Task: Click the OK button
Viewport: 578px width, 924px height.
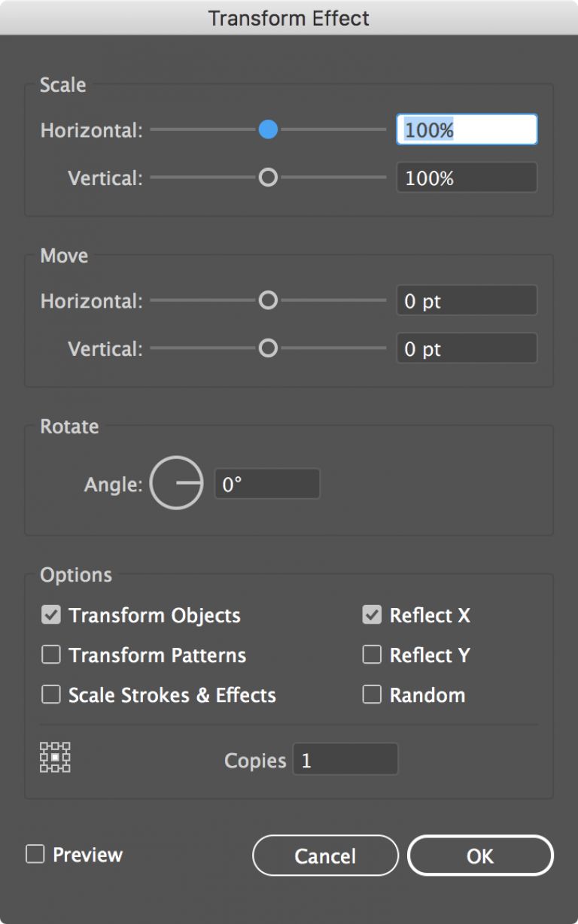Action: click(480, 856)
